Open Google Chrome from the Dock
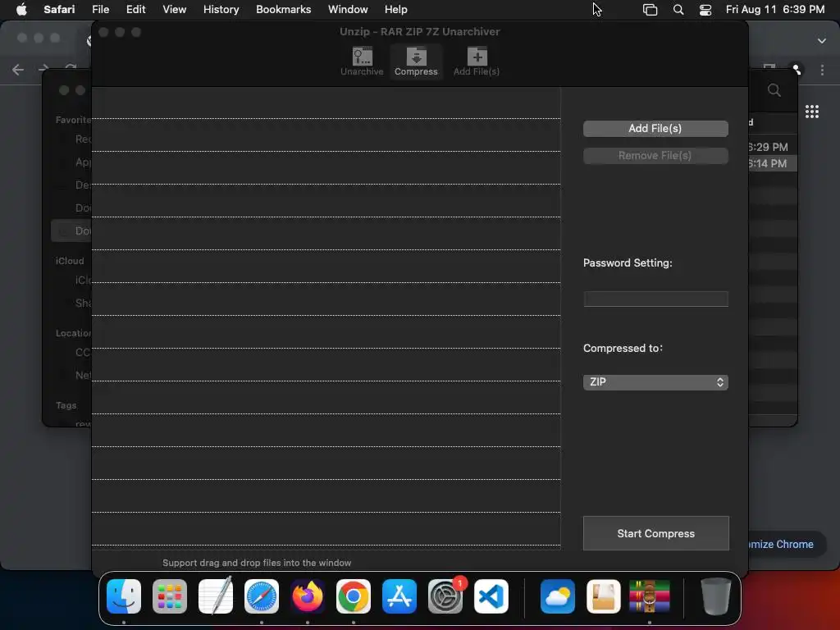 tap(354, 596)
